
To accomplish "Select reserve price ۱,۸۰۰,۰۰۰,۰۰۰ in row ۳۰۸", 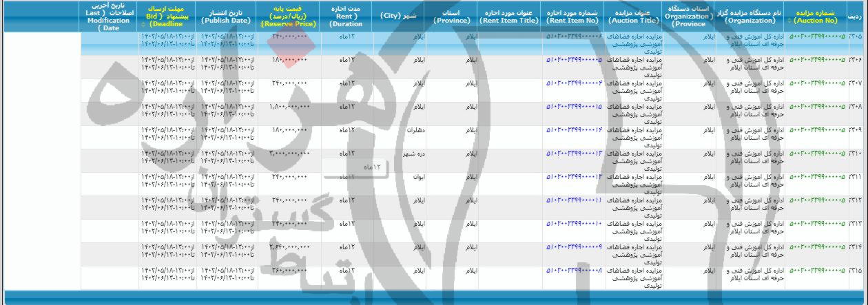I will 289,107.
